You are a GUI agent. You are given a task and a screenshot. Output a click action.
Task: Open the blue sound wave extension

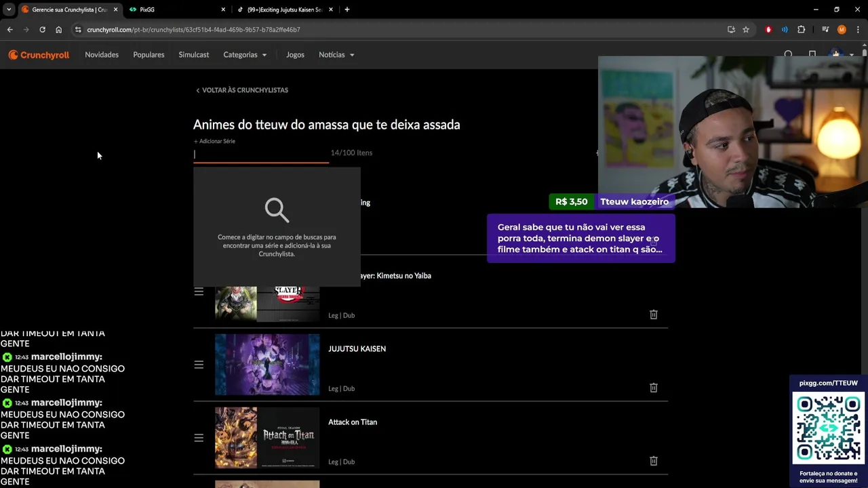pos(785,30)
